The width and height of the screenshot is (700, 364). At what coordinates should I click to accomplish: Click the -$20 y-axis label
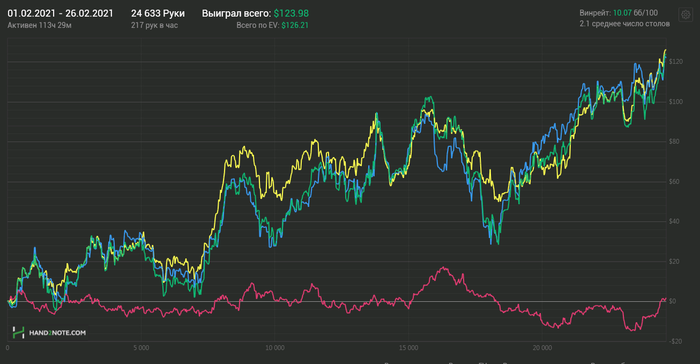pos(675,341)
